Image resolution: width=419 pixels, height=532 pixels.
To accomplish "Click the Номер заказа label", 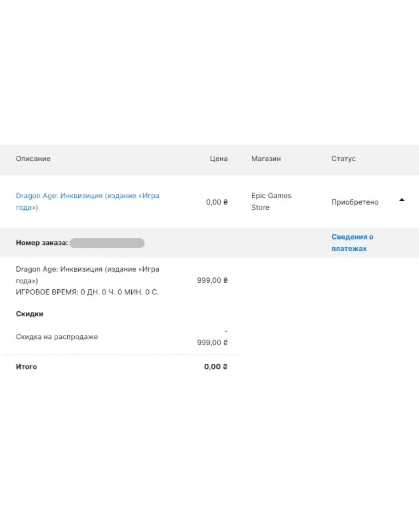I will coord(41,243).
